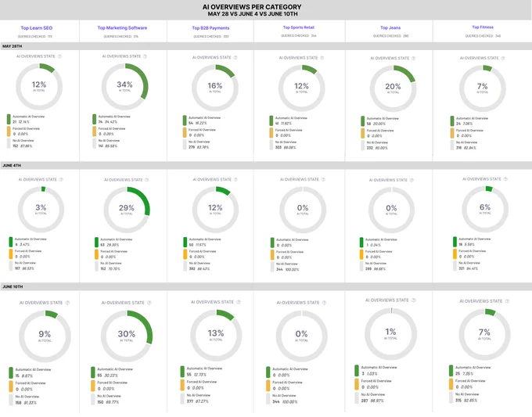Image resolution: width=532 pixels, height=417 pixels.
Task: Select the 3% AI Total donut chart
Action: coord(41,210)
